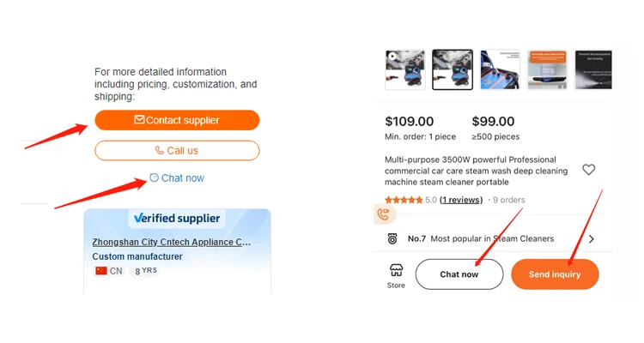Image resolution: width=644 pixels, height=343 pixels.
Task: Open Zhongshan City Cntech Appliance supplier link
Action: tap(172, 243)
